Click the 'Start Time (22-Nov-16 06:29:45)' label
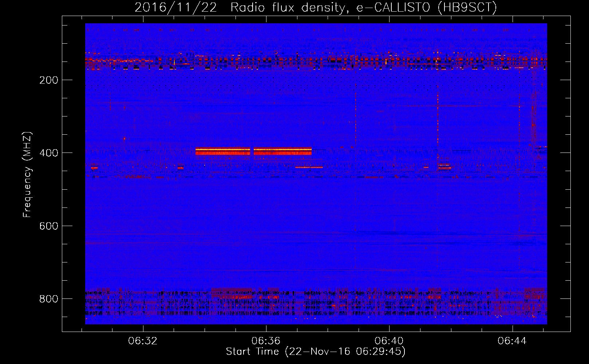The height and width of the screenshot is (364, 589). 316,352
